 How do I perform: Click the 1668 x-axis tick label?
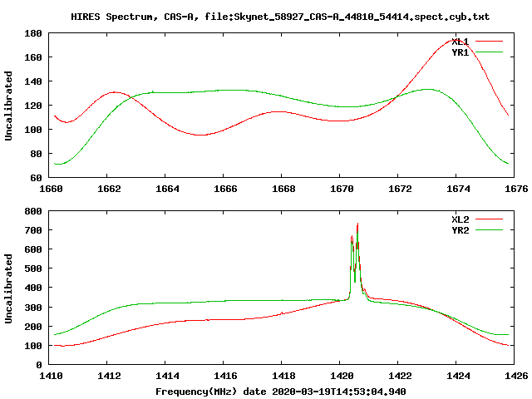(283, 189)
